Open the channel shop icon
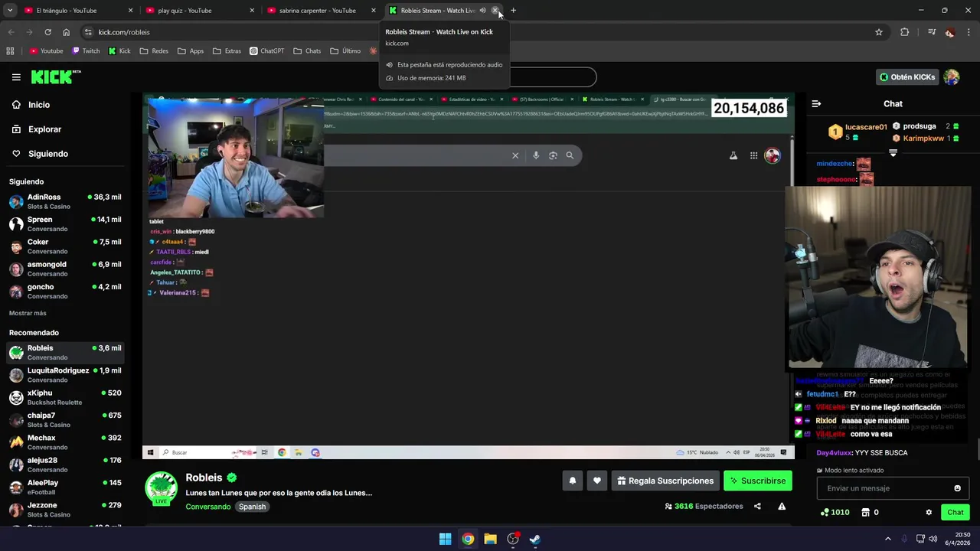 coord(866,512)
